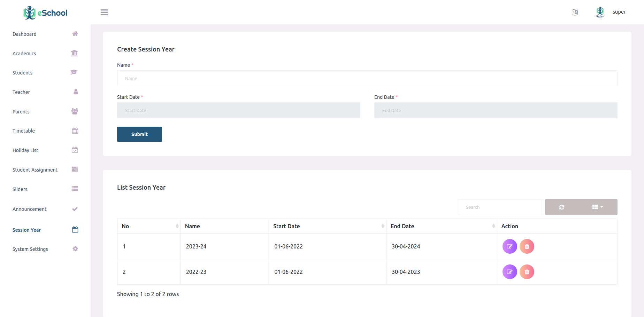Click the super user profile avatar
This screenshot has height=317, width=644.
coord(600,12)
